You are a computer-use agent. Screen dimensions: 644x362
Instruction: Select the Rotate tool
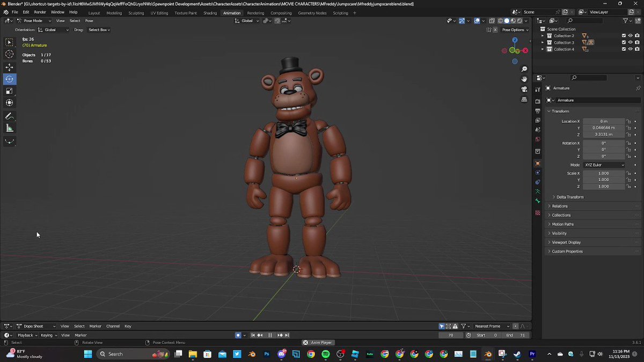[x=10, y=79]
